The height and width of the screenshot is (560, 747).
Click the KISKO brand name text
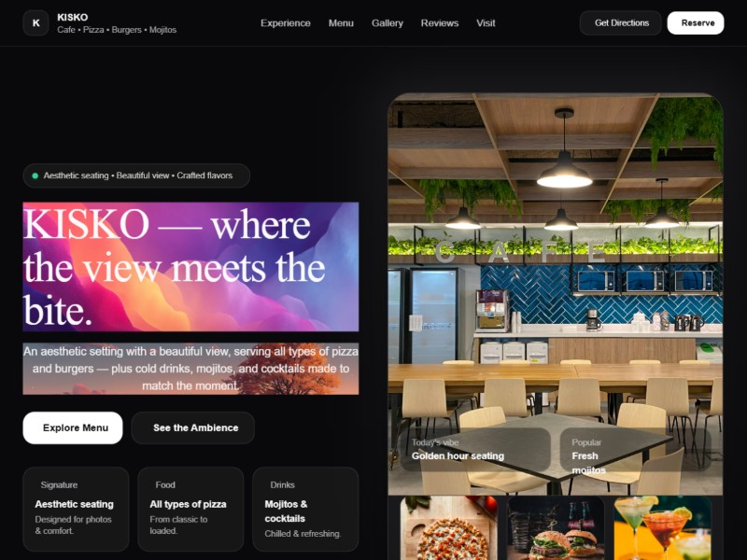pyautogui.click(x=73, y=17)
